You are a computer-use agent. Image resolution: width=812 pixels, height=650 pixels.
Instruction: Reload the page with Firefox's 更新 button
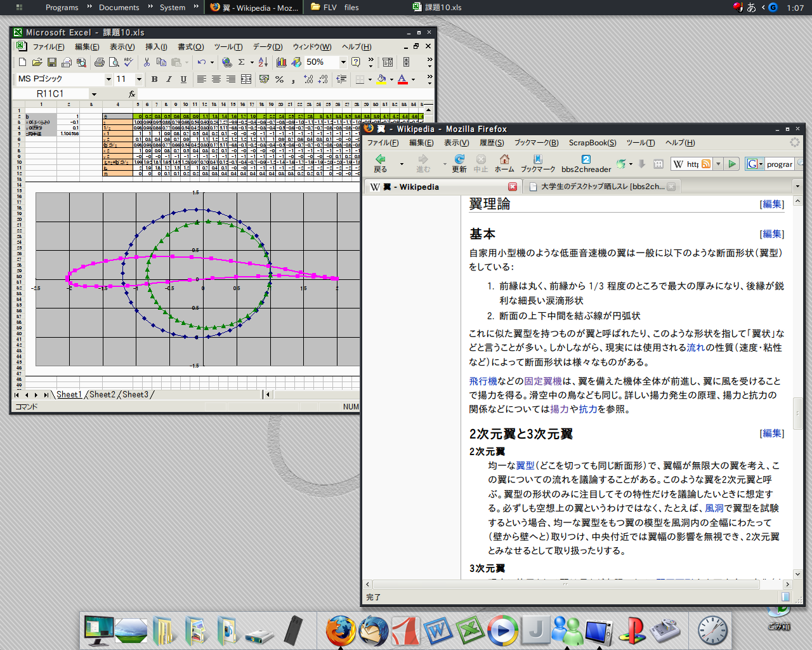pos(459,162)
